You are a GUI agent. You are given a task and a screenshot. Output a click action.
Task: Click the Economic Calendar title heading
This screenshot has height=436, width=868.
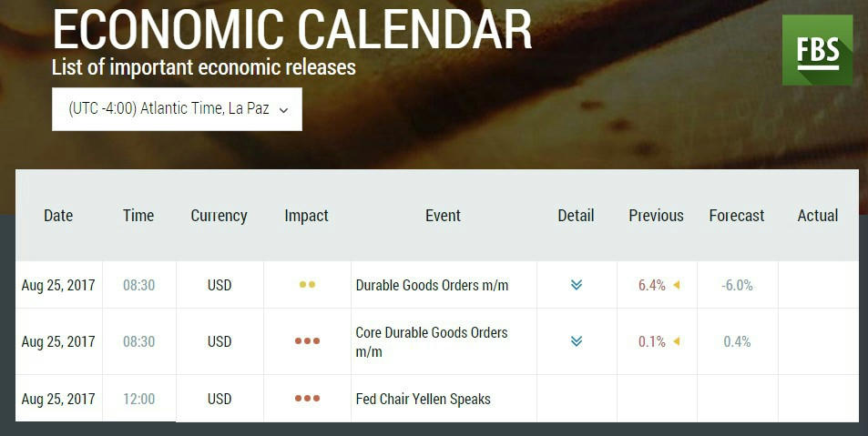(x=292, y=30)
